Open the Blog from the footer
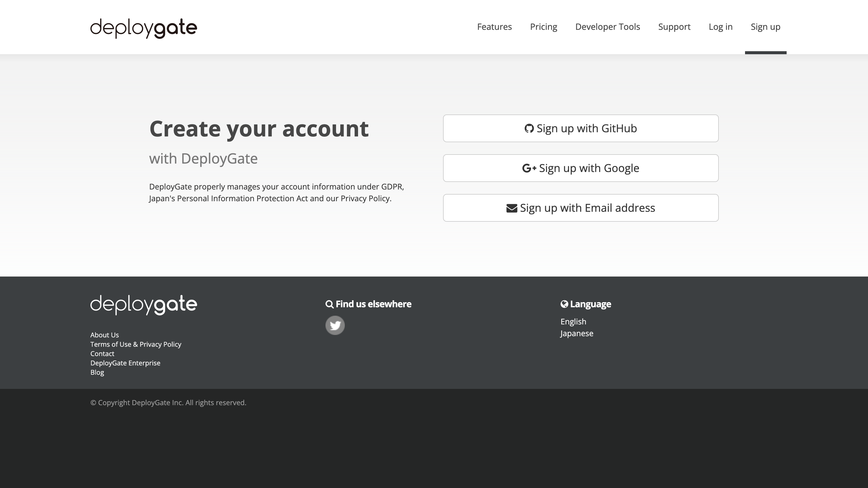This screenshot has height=488, width=868. click(97, 372)
